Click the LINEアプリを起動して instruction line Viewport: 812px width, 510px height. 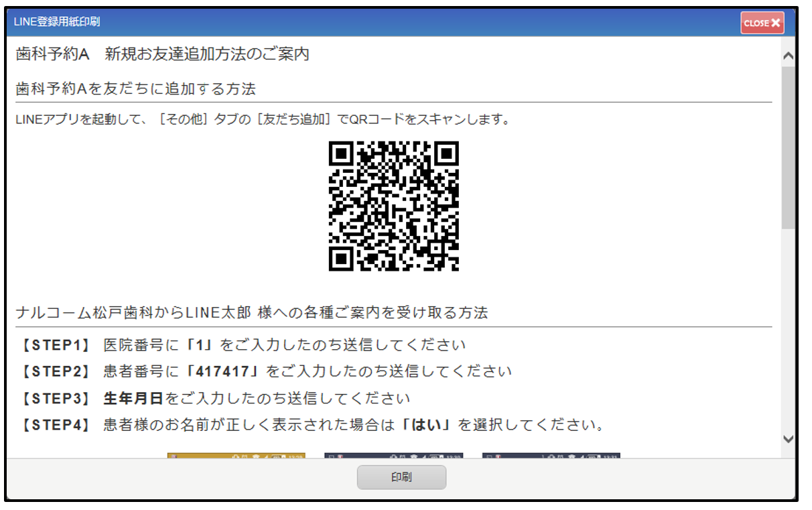pyautogui.click(x=264, y=120)
